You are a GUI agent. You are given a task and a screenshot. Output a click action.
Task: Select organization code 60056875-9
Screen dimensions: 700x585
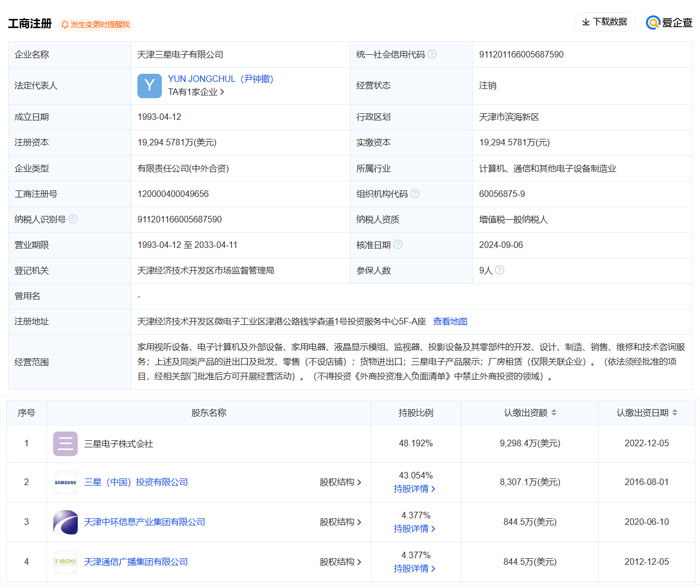[502, 194]
